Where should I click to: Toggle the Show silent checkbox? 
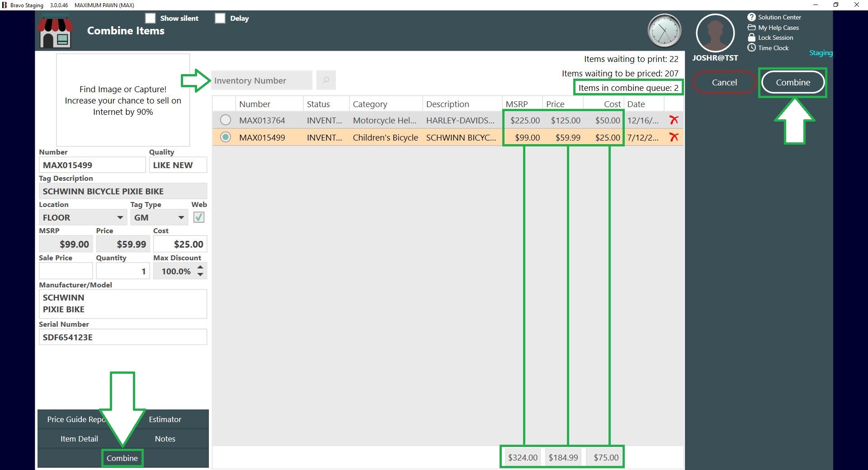tap(150, 18)
